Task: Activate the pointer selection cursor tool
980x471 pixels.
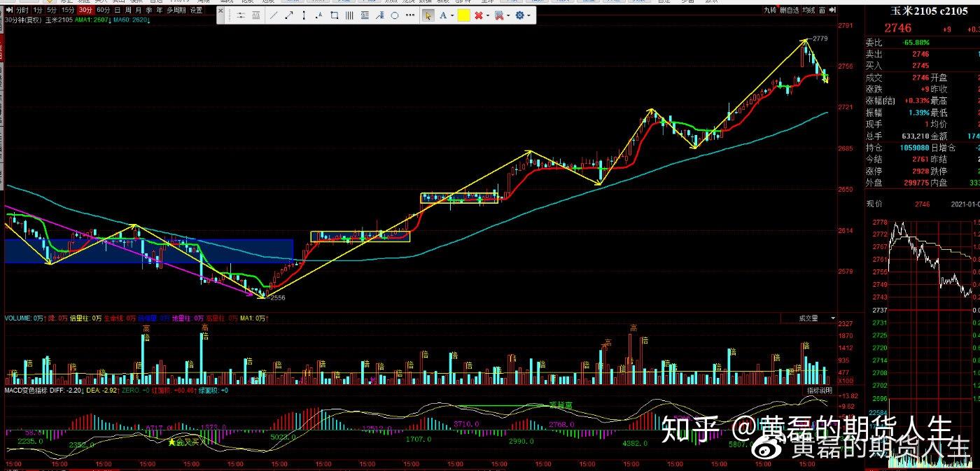Action: click(428, 15)
